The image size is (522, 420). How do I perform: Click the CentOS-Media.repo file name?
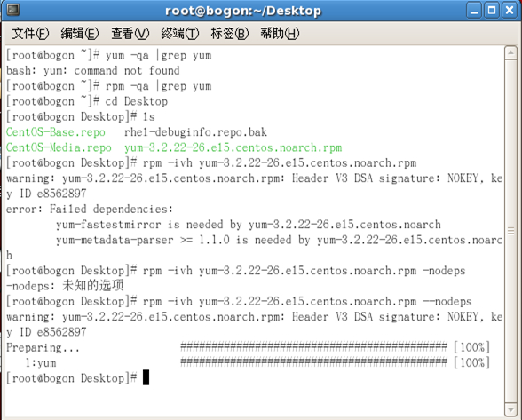click(x=59, y=147)
